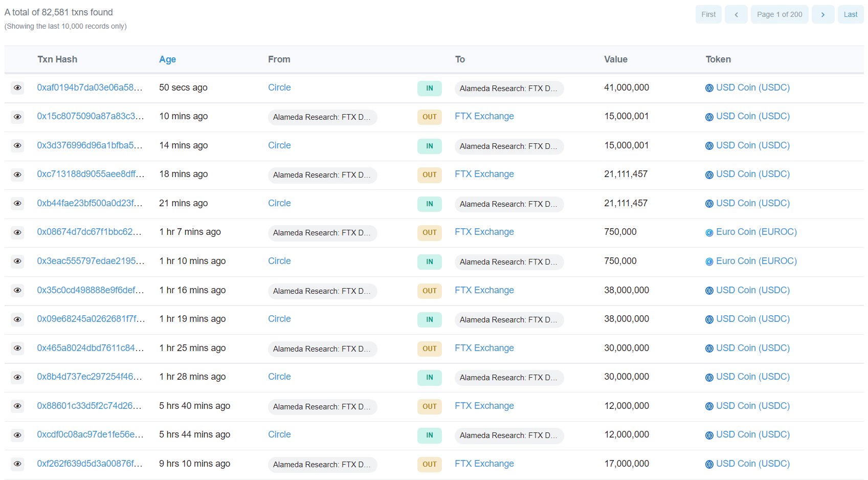Click the eye icon beside txn 0xb44fae23bf500a0d23f
This screenshot has width=868, height=480.
click(17, 204)
